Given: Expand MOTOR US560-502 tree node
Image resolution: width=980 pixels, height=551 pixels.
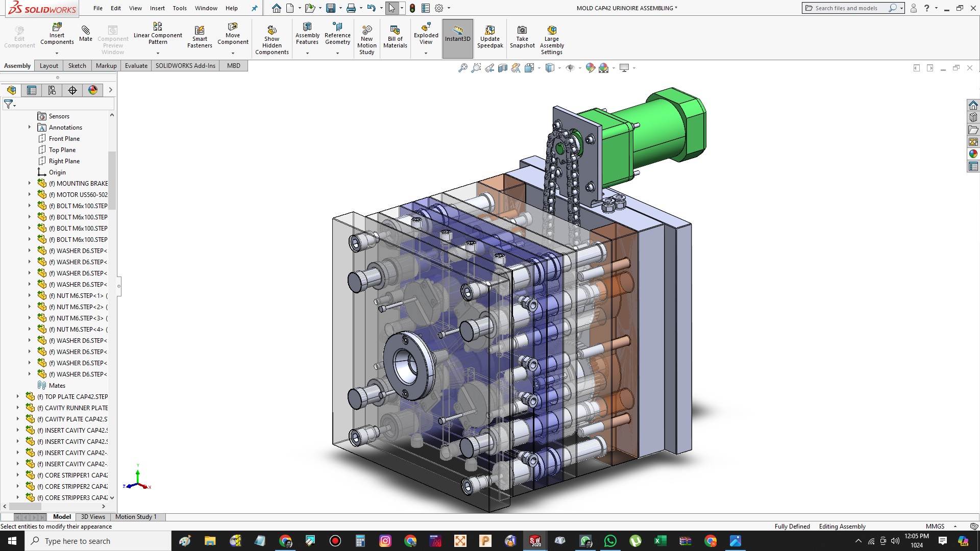Looking at the screenshot, I should coord(30,194).
